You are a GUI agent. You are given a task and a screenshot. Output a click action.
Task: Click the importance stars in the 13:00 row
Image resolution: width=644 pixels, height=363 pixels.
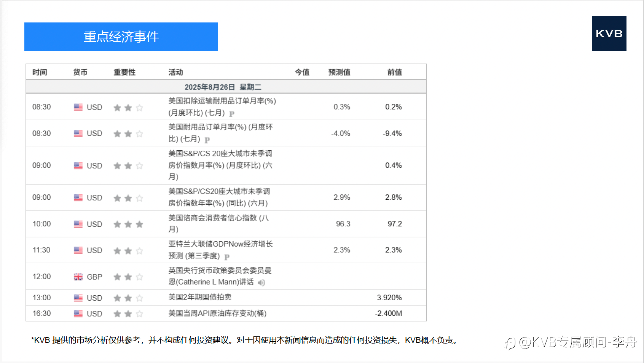pos(128,298)
